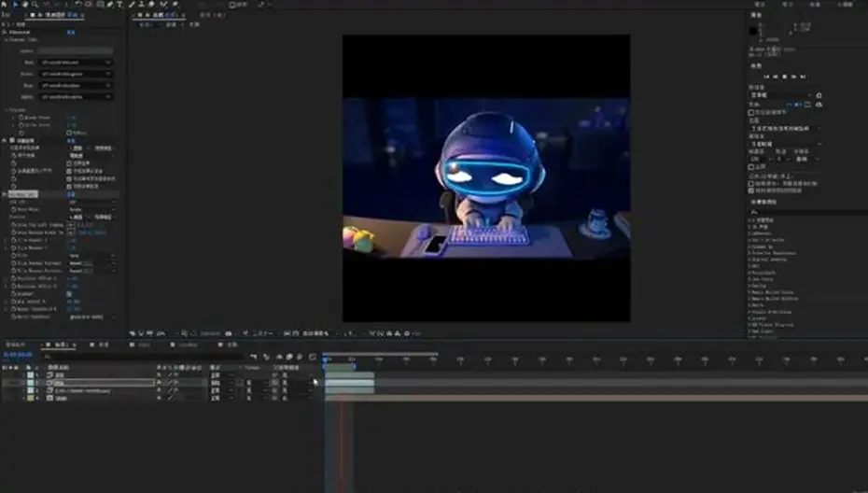Click the reset link of the third effect
The width and height of the screenshot is (868, 493).
(x=71, y=194)
